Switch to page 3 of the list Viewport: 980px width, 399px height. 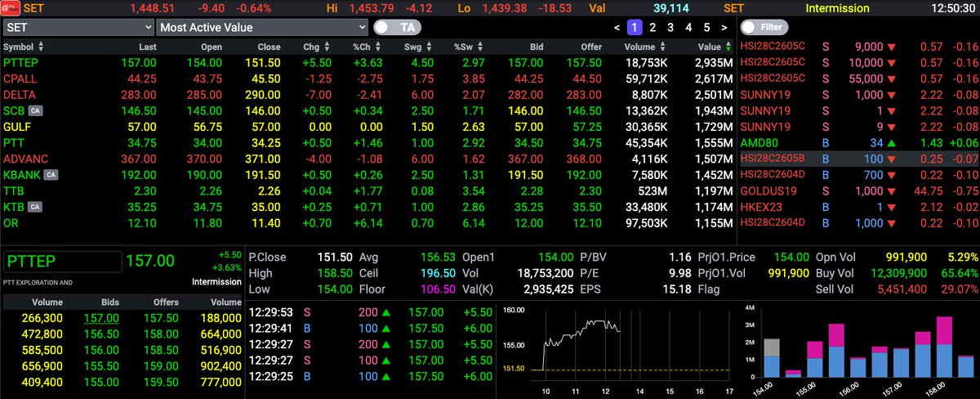click(670, 27)
